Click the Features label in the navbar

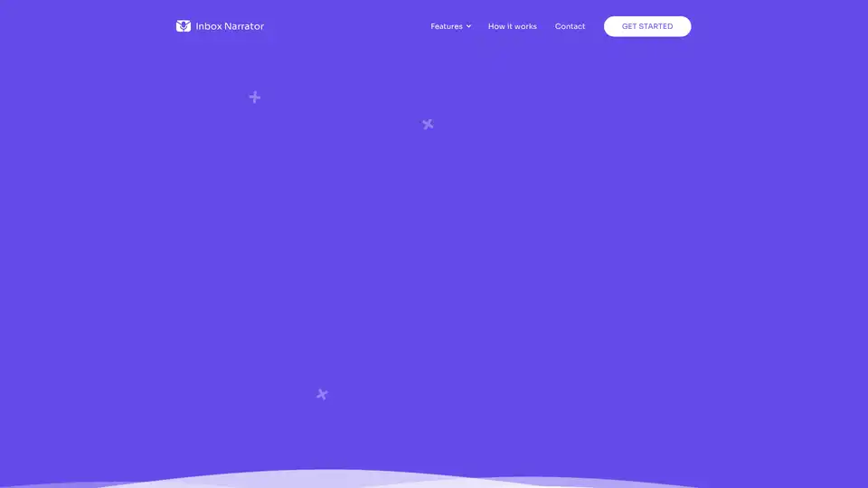(x=447, y=26)
